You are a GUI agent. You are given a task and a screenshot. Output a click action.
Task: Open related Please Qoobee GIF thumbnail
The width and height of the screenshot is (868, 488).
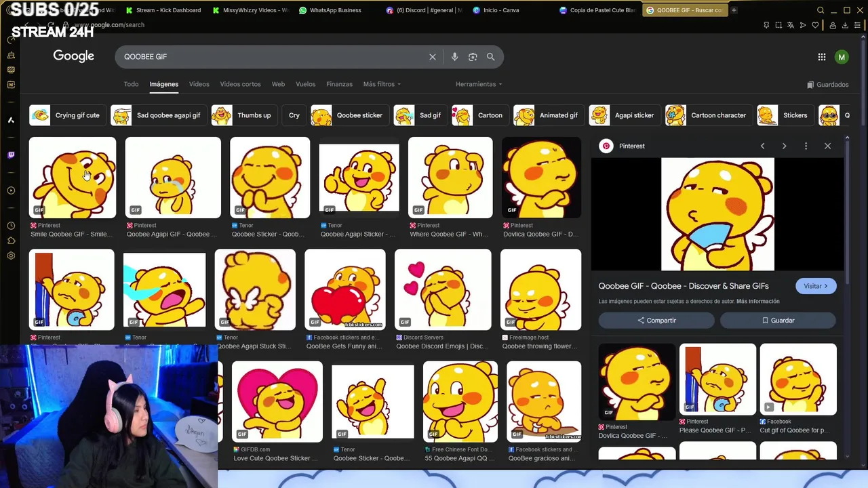717,380
